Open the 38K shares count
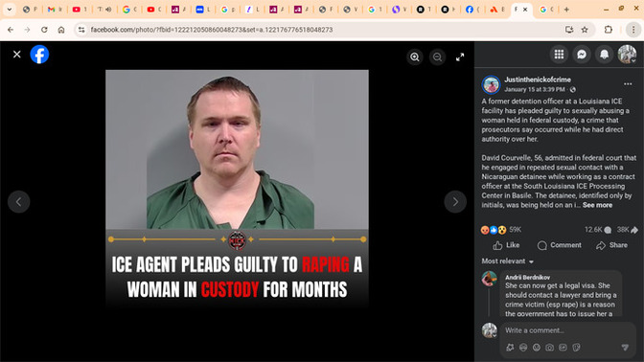The image size is (644, 362). click(x=627, y=230)
